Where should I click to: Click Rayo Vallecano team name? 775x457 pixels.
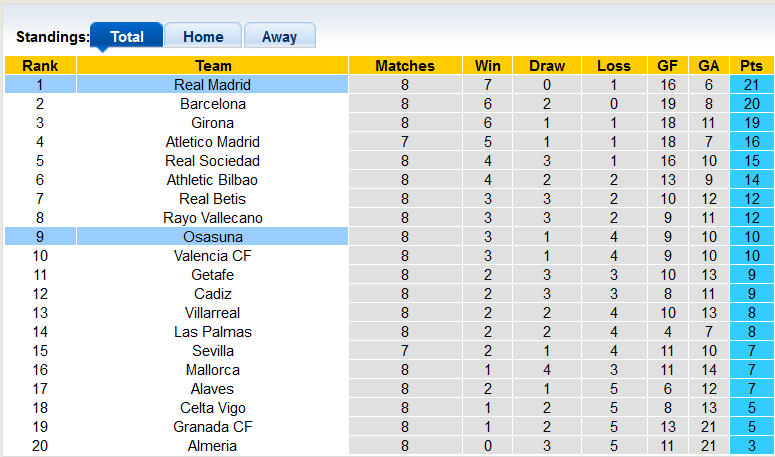click(213, 218)
